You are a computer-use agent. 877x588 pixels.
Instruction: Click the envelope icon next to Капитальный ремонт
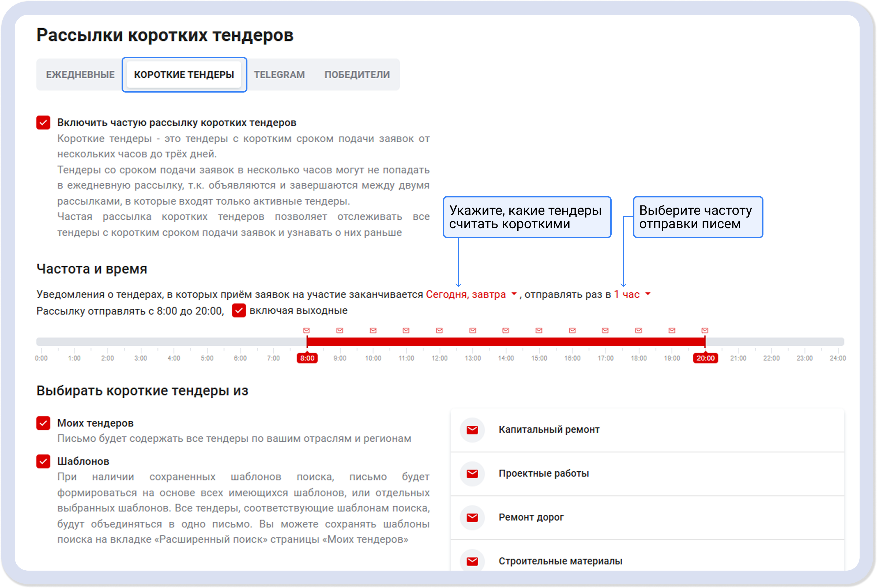(x=472, y=430)
